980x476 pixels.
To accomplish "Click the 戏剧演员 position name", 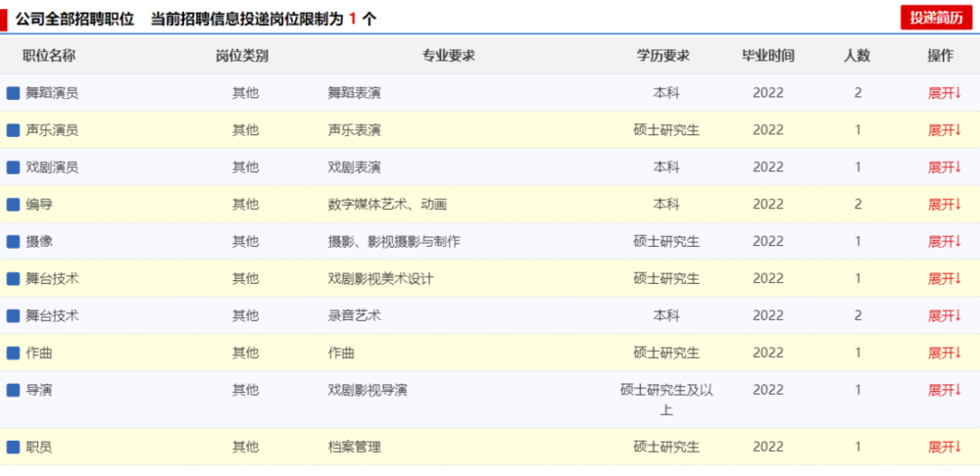I will click(52, 167).
